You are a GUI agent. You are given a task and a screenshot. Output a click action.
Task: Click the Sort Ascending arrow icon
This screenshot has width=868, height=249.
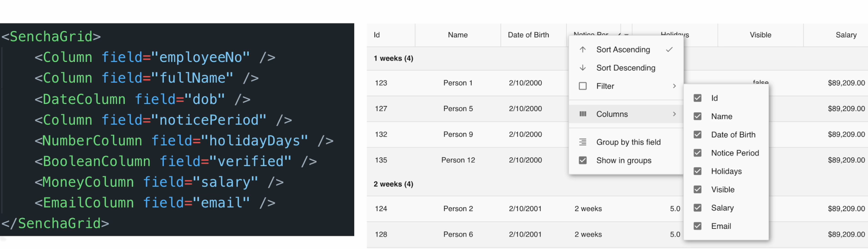coord(583,50)
